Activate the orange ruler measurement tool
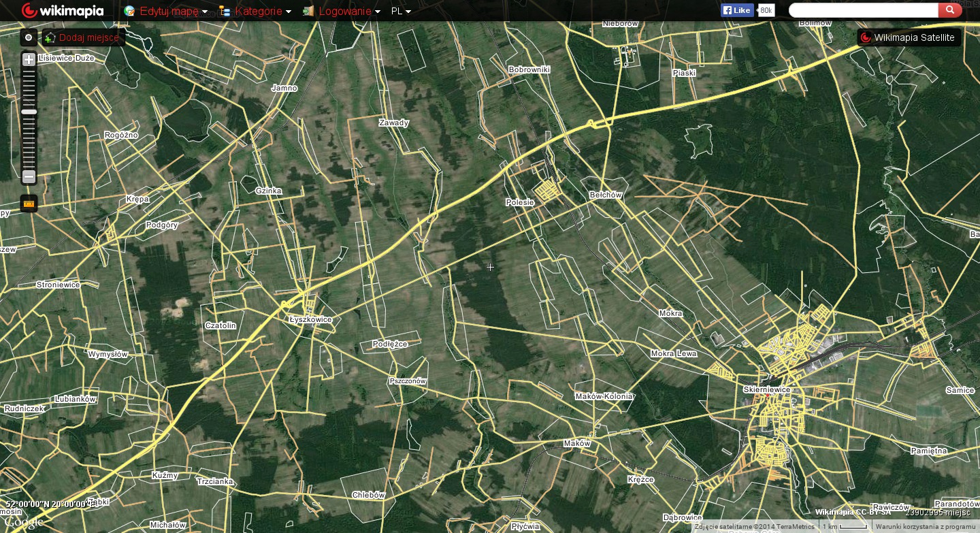 coord(29,203)
